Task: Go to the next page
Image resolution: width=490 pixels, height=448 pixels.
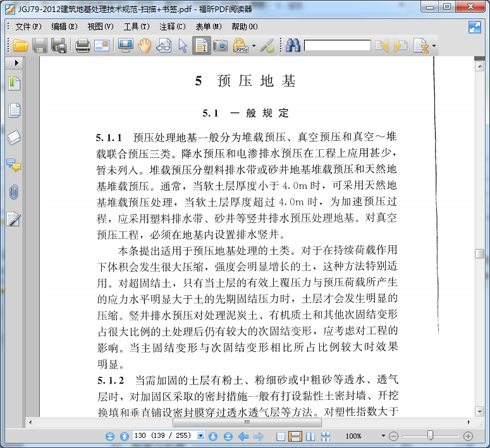Action: 213,436
